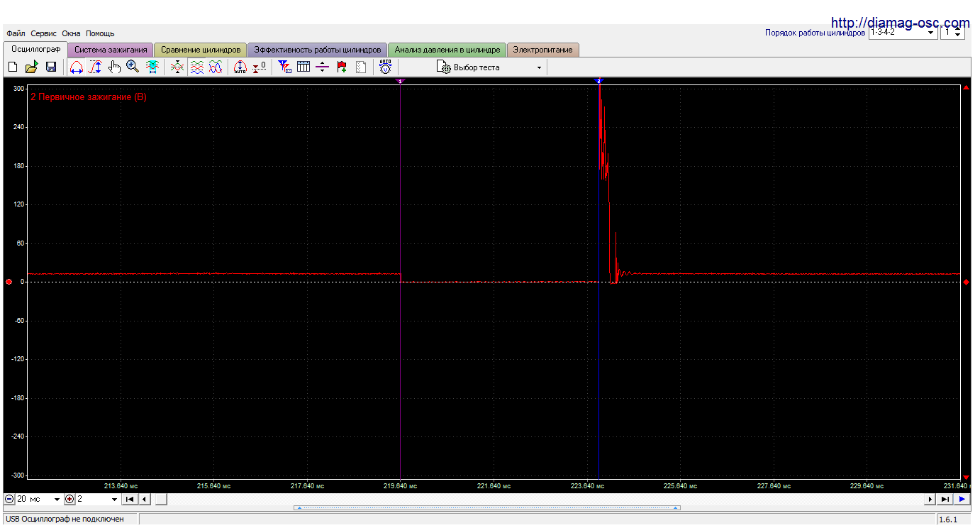Click the horizontal scrollbar thumb
The image size is (980, 528).
tap(161, 499)
